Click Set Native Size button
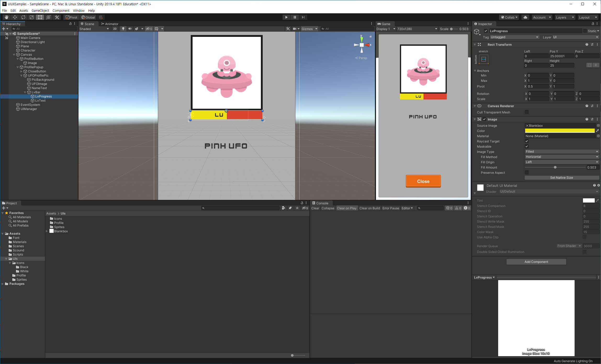This screenshot has width=601, height=364. click(x=561, y=178)
